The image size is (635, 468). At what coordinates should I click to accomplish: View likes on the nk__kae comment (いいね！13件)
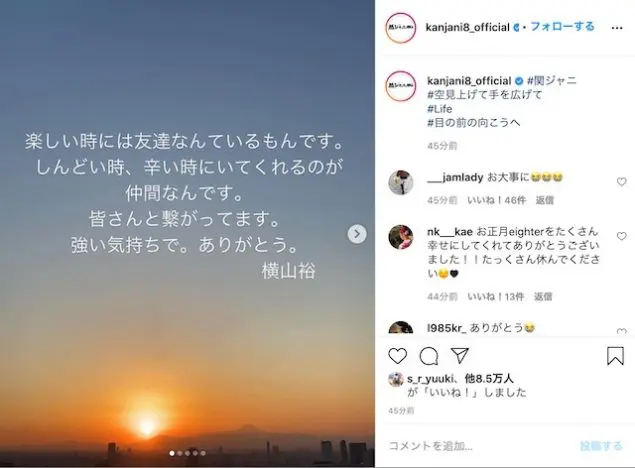[x=496, y=297]
